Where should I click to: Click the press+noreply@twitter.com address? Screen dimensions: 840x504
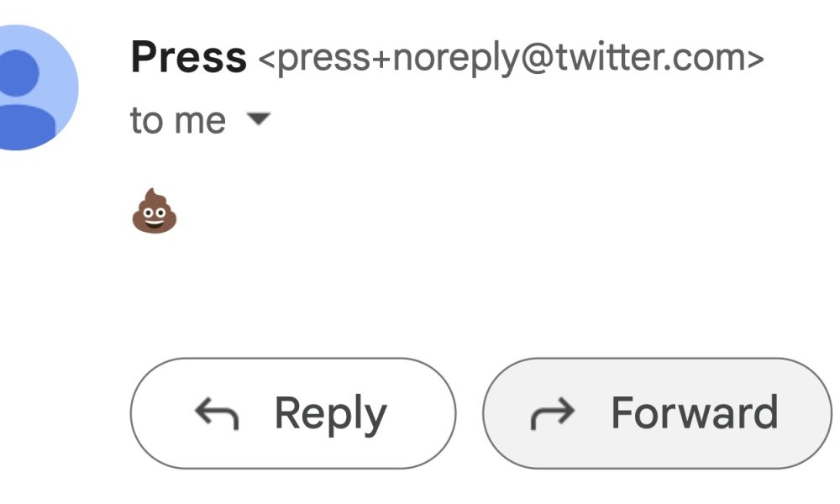click(x=511, y=58)
